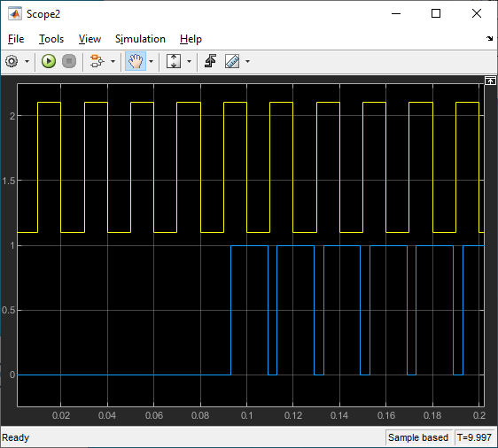Expand the measurements dropdown arrow
Screen dimensions: 498x448
click(247, 62)
